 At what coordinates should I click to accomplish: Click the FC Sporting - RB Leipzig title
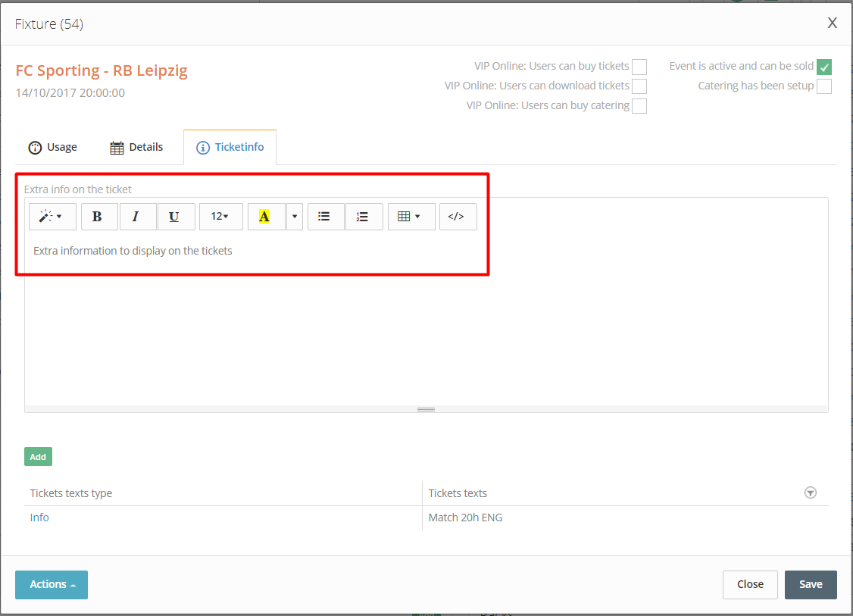point(102,70)
